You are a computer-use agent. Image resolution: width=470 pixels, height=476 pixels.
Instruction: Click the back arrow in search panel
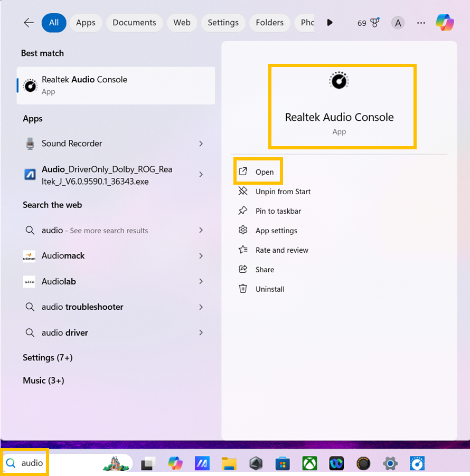point(29,23)
